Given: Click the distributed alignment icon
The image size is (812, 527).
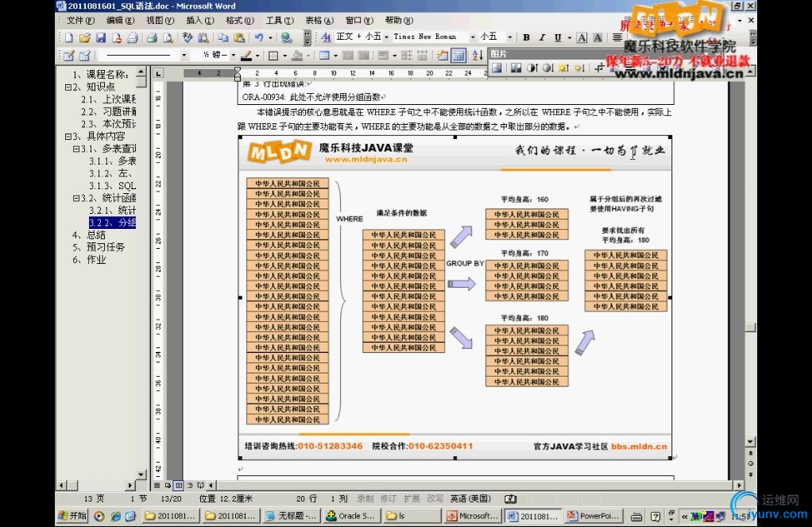Looking at the screenshot, I should tap(617, 37).
